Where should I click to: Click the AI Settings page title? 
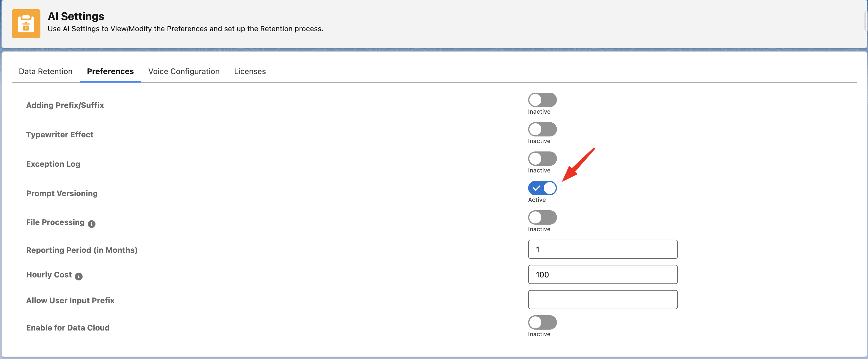pyautogui.click(x=76, y=16)
